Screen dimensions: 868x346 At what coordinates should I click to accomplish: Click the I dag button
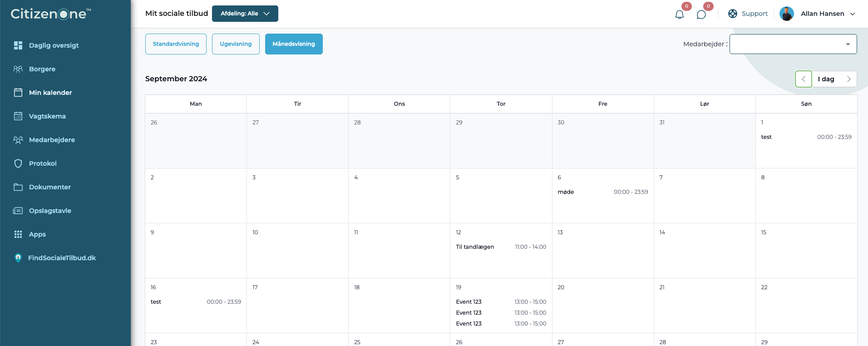tap(826, 79)
